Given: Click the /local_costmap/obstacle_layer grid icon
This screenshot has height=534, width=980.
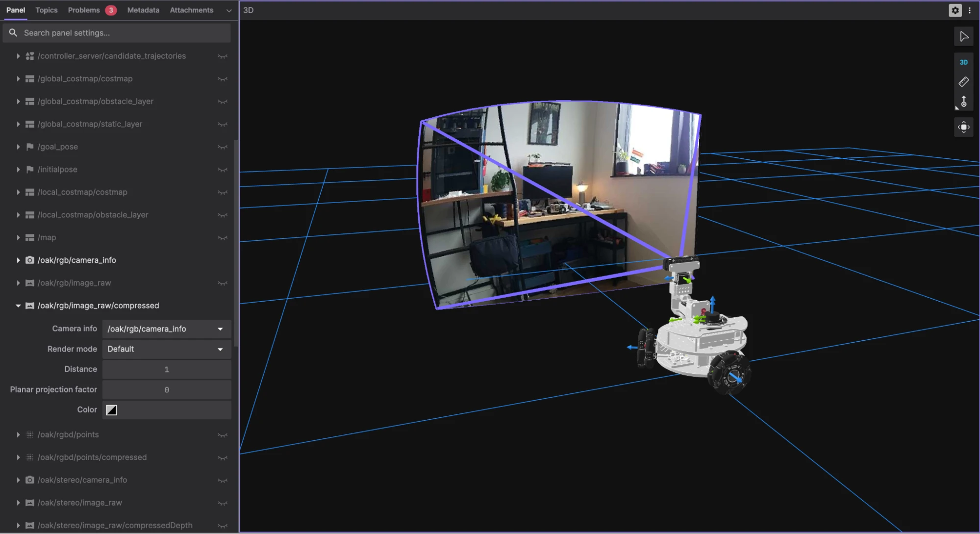Looking at the screenshot, I should point(30,215).
